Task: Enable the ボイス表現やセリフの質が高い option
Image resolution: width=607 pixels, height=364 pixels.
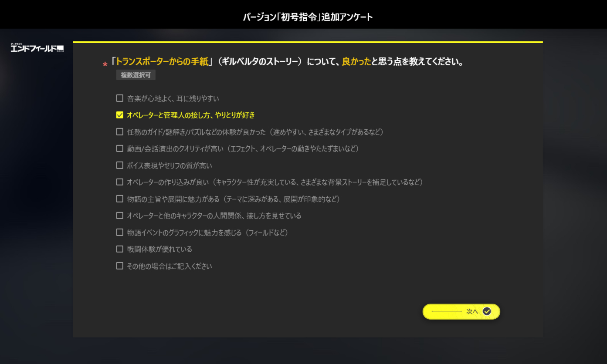Action: click(120, 165)
